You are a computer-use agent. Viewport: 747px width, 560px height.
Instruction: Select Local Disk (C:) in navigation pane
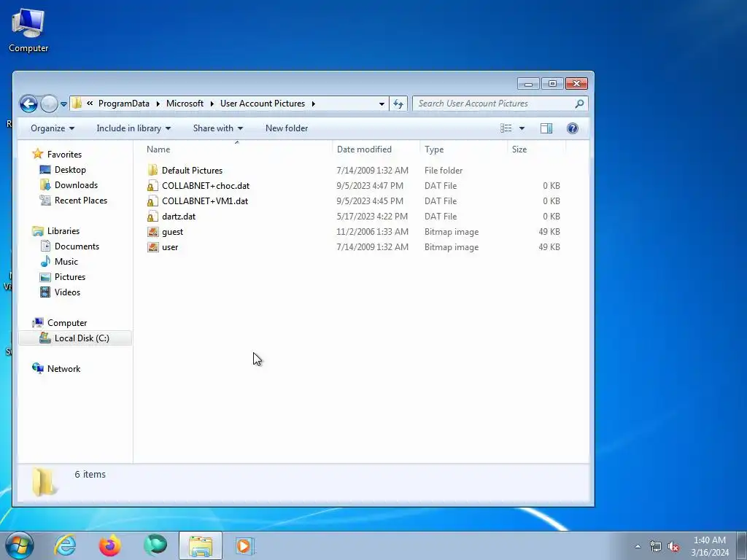tap(75, 338)
